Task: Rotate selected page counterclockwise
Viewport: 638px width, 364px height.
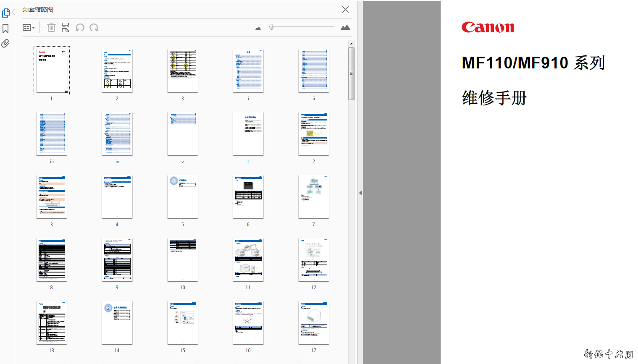Action: [x=80, y=28]
